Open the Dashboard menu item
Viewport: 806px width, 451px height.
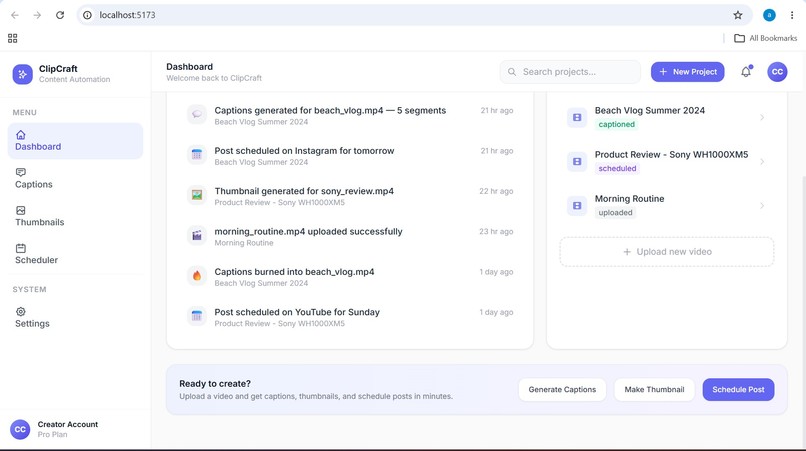tap(76, 141)
